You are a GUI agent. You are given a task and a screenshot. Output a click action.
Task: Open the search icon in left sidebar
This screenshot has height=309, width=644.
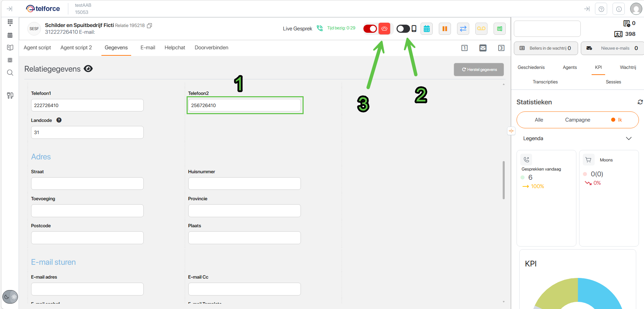click(10, 73)
